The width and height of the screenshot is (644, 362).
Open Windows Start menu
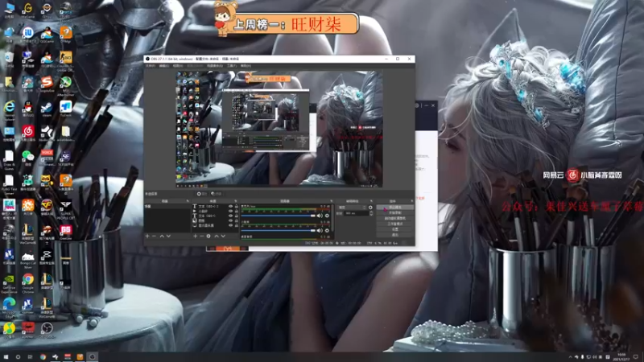coord(6,357)
